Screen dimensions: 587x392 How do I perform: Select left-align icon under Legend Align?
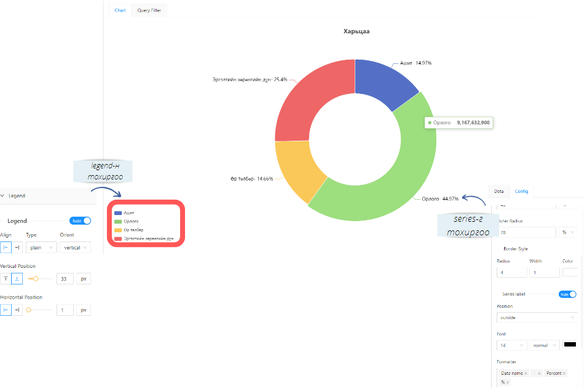tap(6, 247)
